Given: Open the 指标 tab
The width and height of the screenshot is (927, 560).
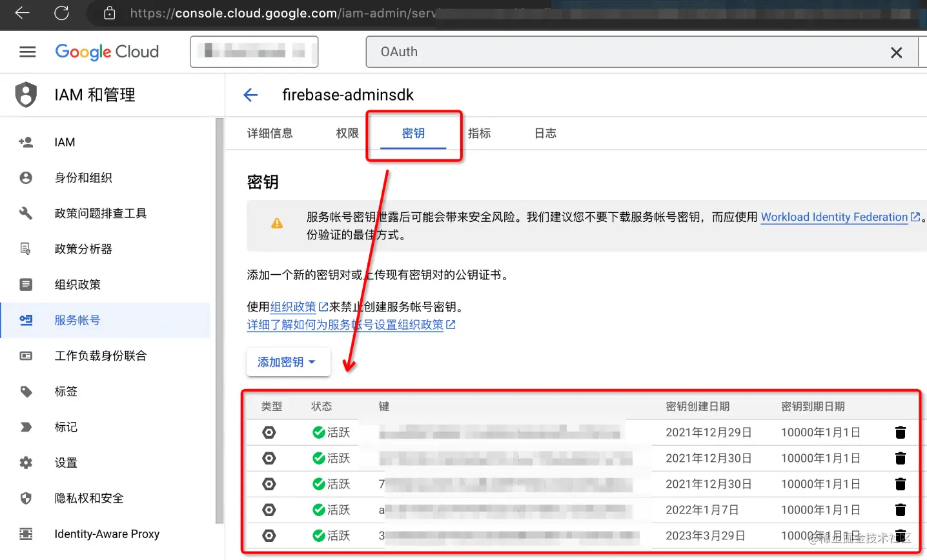Looking at the screenshot, I should [x=479, y=134].
